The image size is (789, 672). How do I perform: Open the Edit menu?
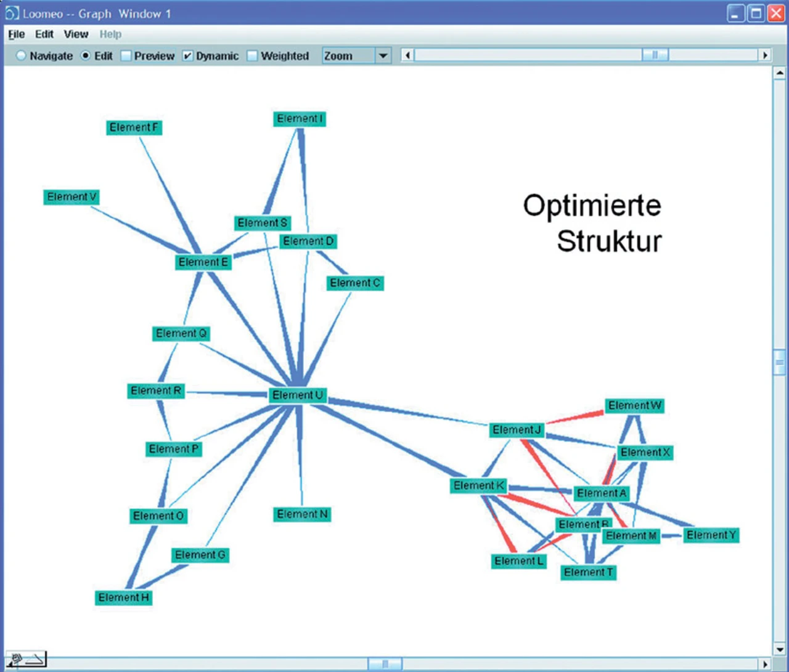44,34
